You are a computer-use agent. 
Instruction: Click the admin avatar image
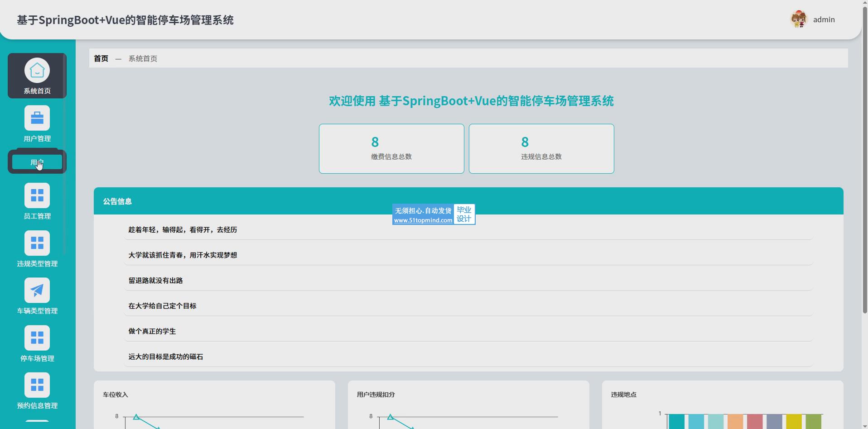799,19
